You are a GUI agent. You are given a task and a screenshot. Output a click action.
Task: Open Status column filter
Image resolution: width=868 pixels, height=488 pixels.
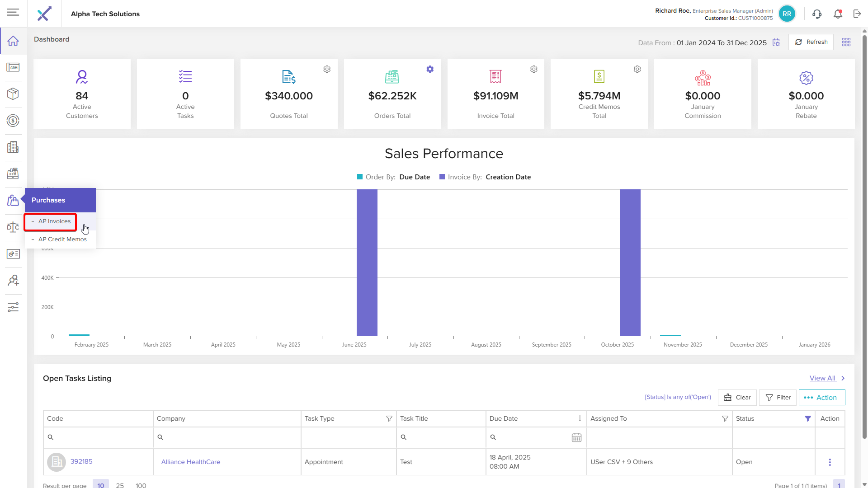tap(808, 419)
